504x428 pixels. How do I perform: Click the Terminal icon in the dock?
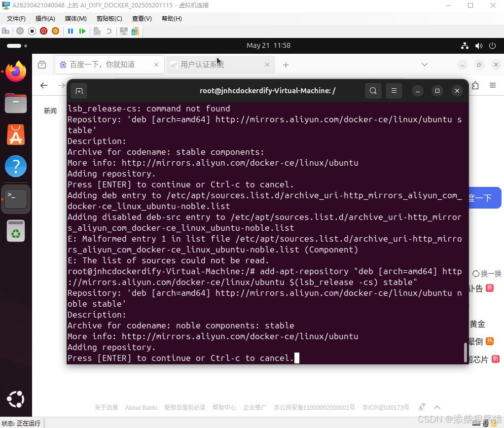pos(16,199)
